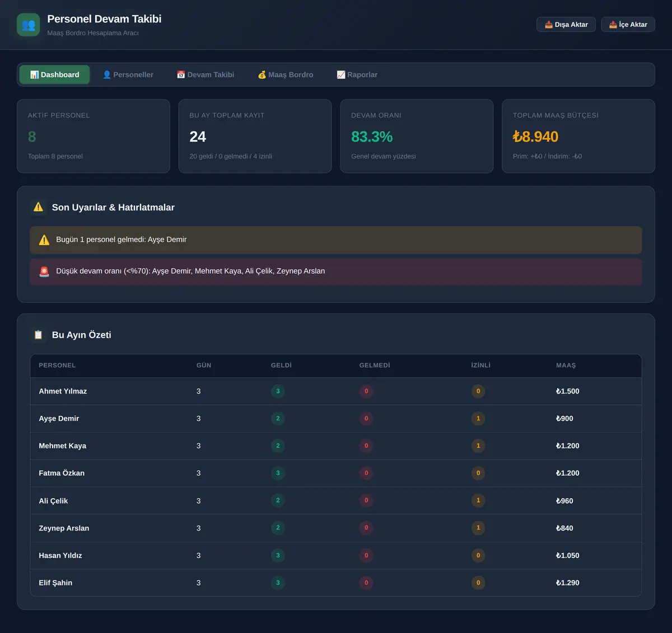Click Fatma Özkan's green Geldi badge
The image size is (672, 633).
(x=278, y=473)
